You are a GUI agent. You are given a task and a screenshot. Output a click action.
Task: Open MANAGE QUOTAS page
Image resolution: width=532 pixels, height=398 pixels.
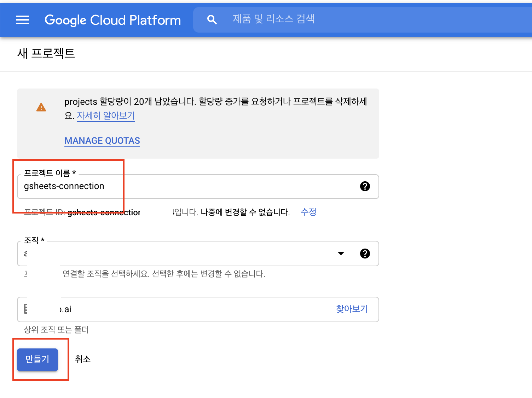[x=102, y=141]
